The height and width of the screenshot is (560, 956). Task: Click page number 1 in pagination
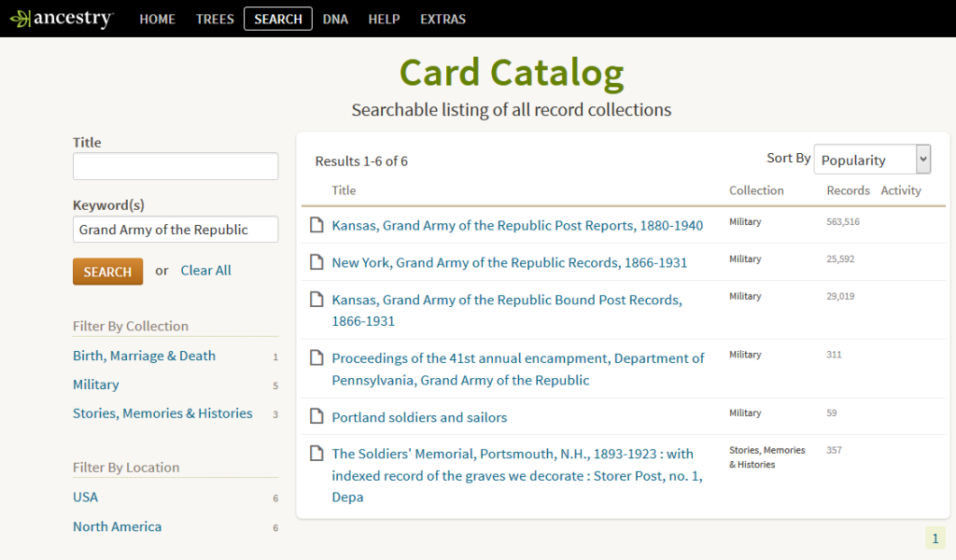[935, 538]
